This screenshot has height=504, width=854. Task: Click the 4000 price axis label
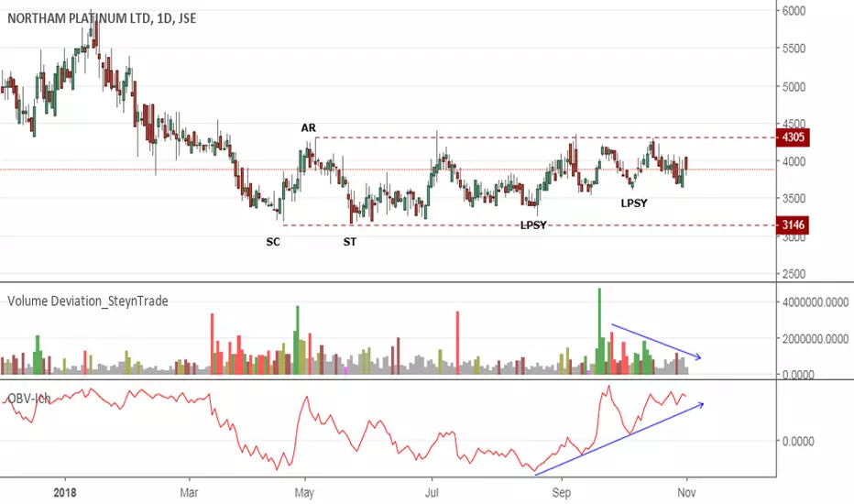coord(794,161)
